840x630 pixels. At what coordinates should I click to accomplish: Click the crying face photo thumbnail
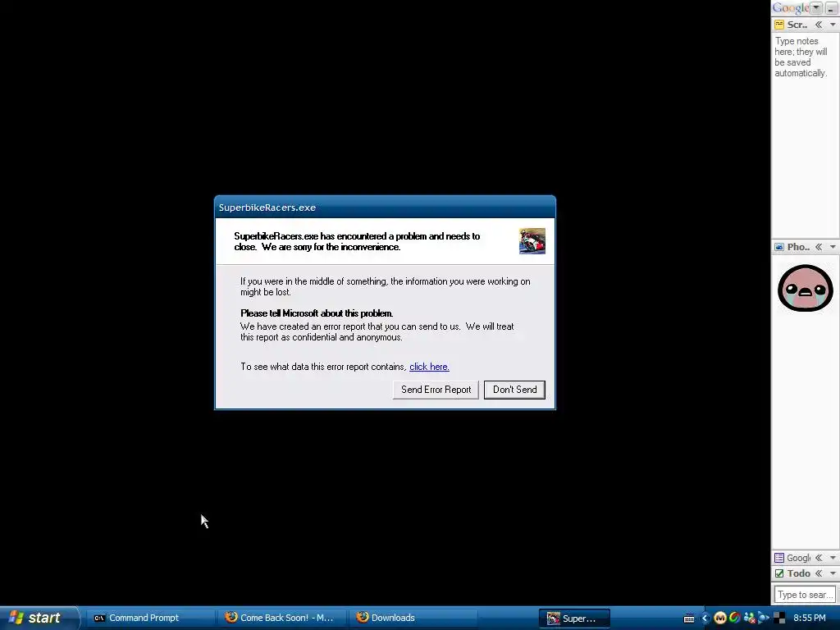point(806,288)
